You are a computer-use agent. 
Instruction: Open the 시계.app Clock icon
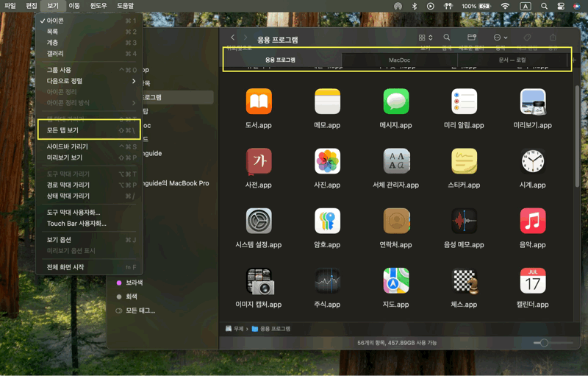[x=532, y=161]
